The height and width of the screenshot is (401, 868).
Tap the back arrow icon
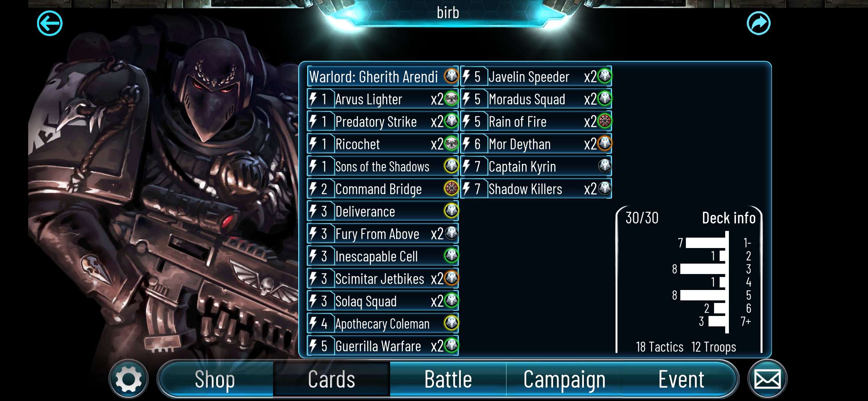[x=50, y=23]
